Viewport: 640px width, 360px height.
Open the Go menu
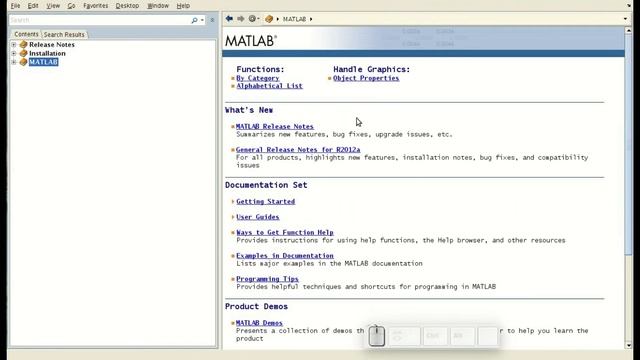point(71,6)
